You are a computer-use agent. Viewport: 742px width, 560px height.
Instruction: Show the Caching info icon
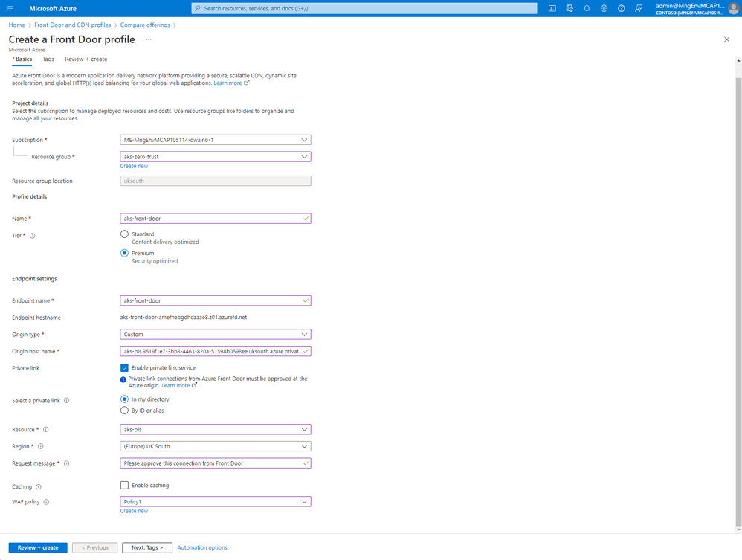(x=39, y=486)
